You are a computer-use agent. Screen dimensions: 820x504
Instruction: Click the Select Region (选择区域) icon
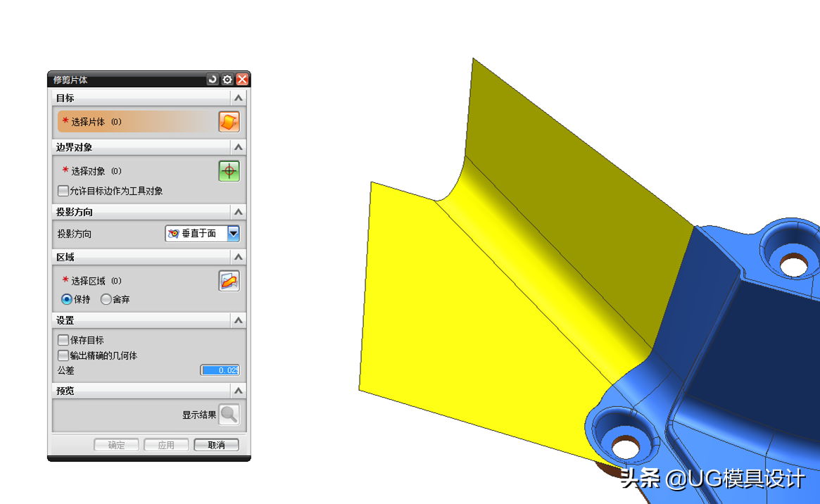click(229, 281)
